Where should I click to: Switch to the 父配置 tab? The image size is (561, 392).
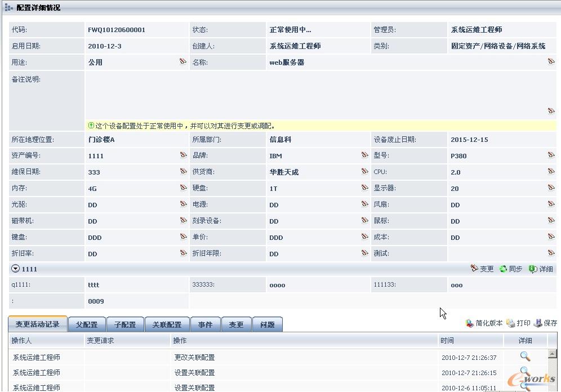point(86,324)
